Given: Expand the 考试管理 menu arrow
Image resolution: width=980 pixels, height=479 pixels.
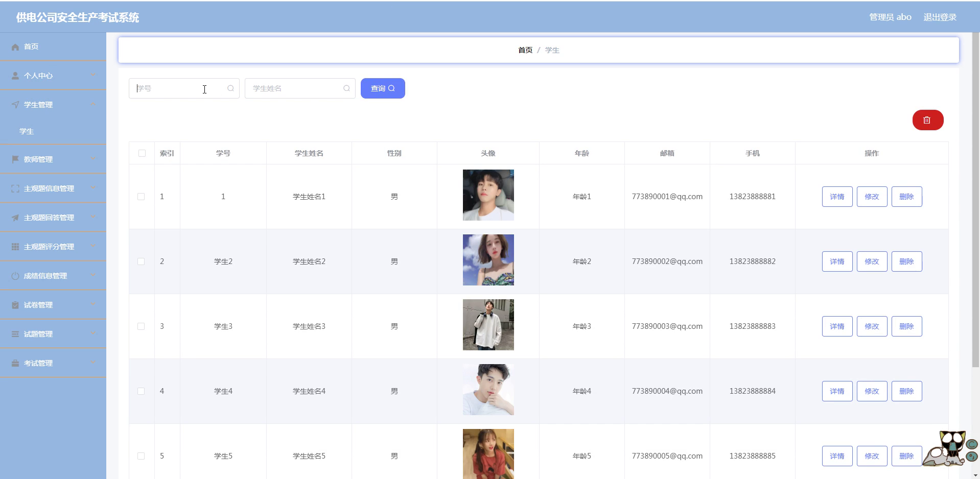Looking at the screenshot, I should point(93,363).
